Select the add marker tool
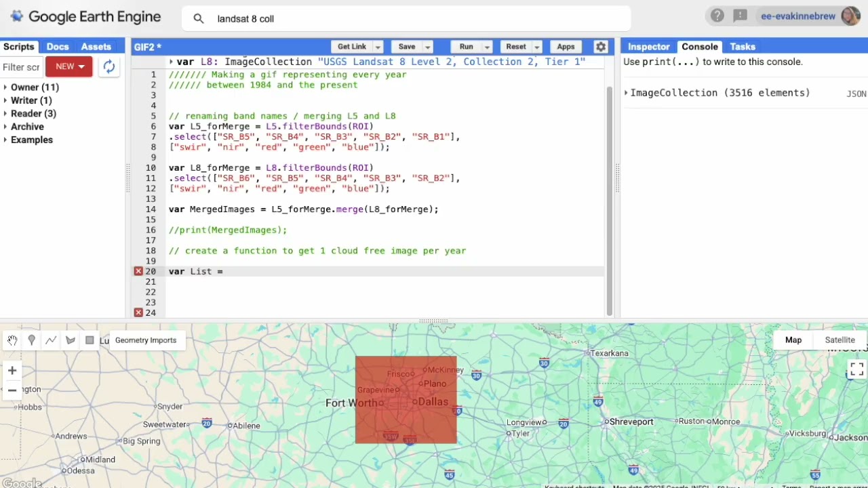Screen dimensions: 868x488 click(x=31, y=340)
